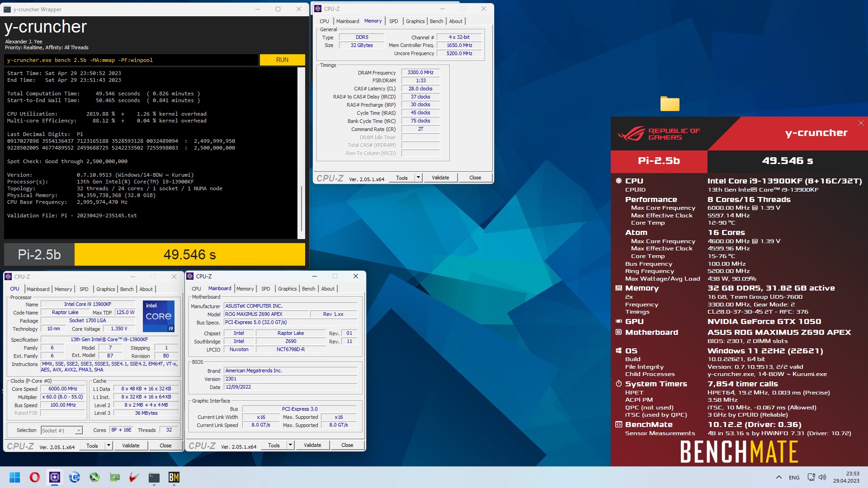Open the terminal icon in the taskbar

[x=154, y=477]
